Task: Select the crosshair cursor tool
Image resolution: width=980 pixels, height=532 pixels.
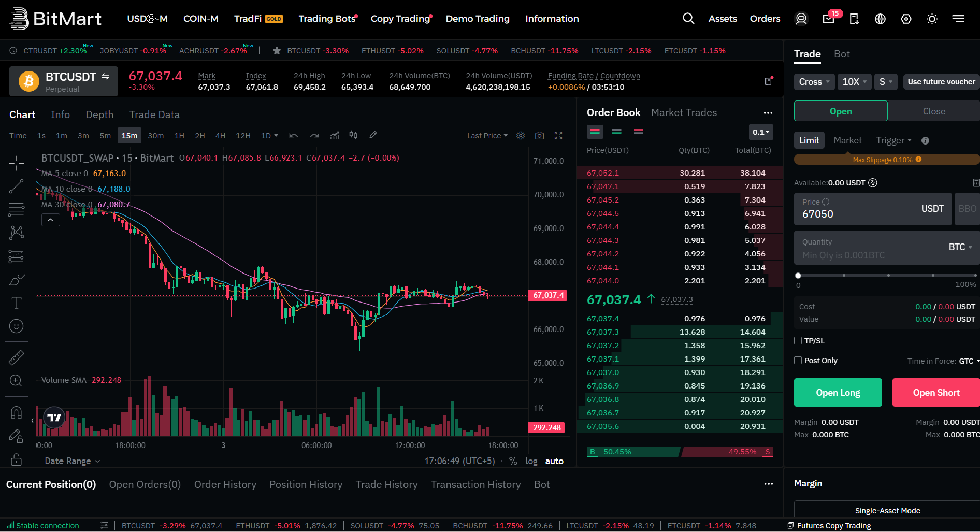Action: click(x=17, y=163)
